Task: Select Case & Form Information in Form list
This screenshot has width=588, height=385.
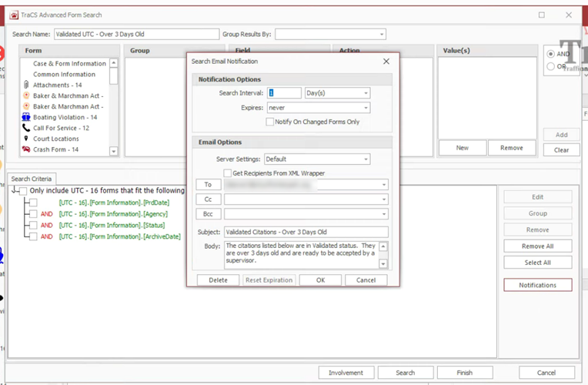Action: click(x=69, y=63)
